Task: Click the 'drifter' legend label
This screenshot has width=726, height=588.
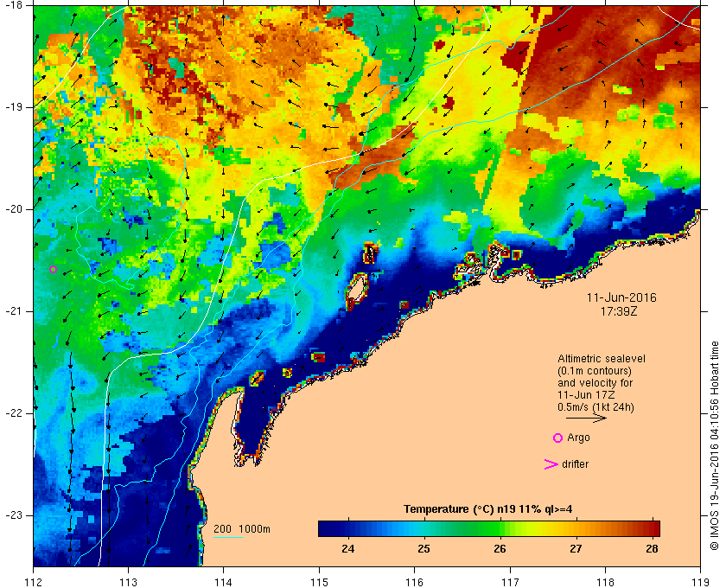Action: (x=575, y=464)
